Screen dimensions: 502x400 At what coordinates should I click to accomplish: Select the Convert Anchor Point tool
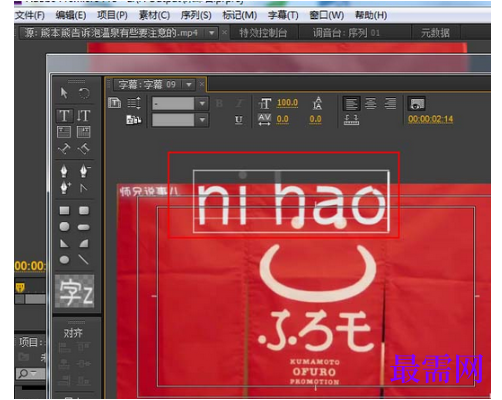84,188
